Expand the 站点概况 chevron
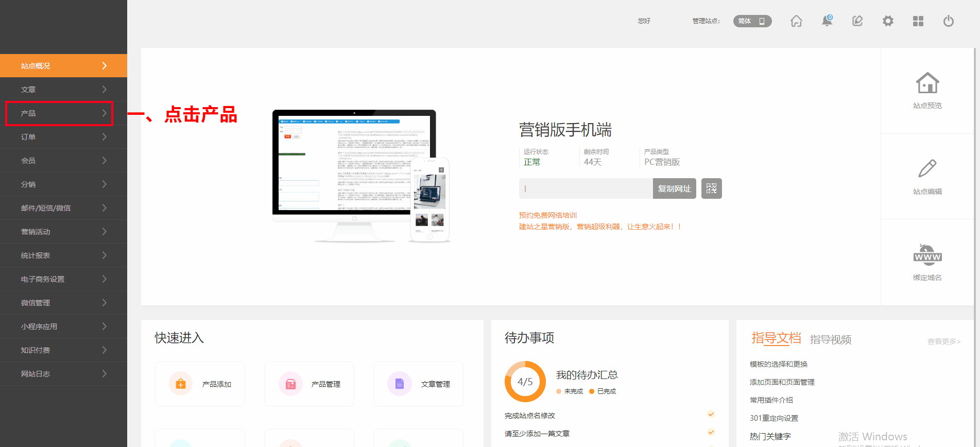Screen dimensions: 980x447 [x=105, y=65]
